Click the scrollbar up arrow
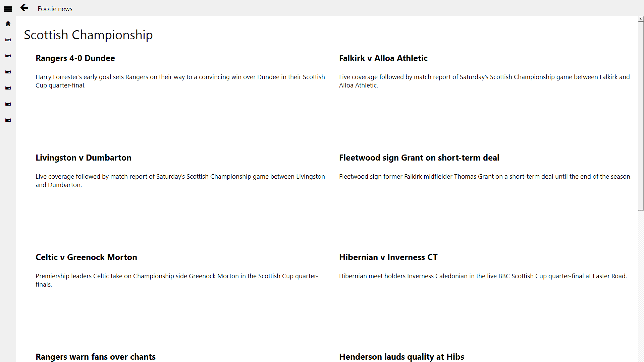The image size is (644, 362). [x=641, y=19]
